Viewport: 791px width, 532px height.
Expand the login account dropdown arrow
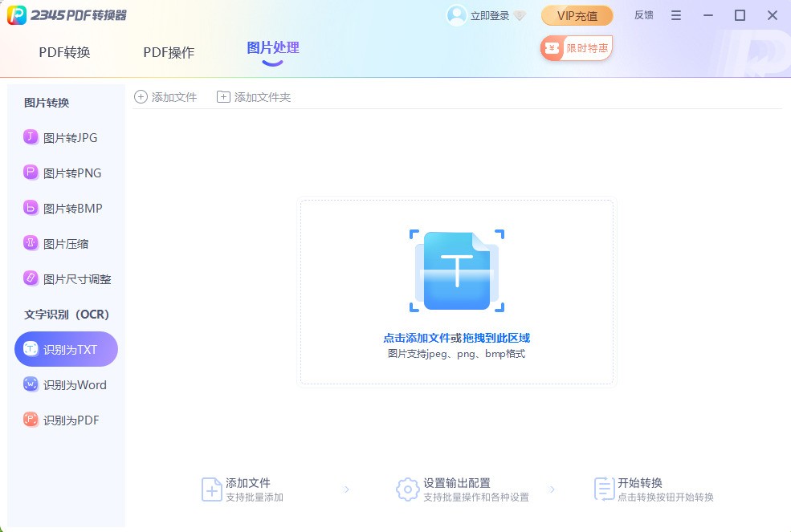[x=519, y=14]
